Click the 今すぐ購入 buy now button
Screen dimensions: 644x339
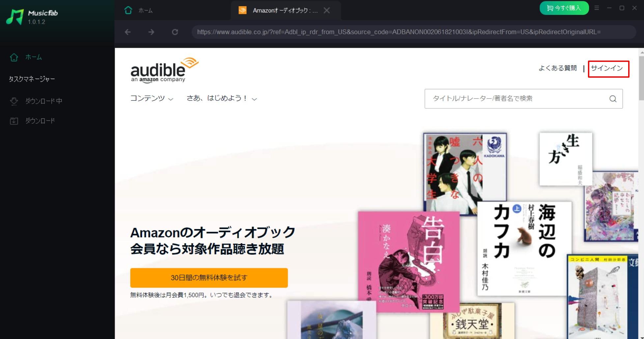point(564,8)
